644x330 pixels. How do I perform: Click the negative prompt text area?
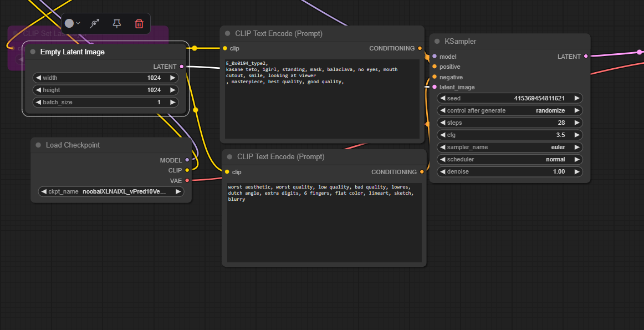point(324,222)
